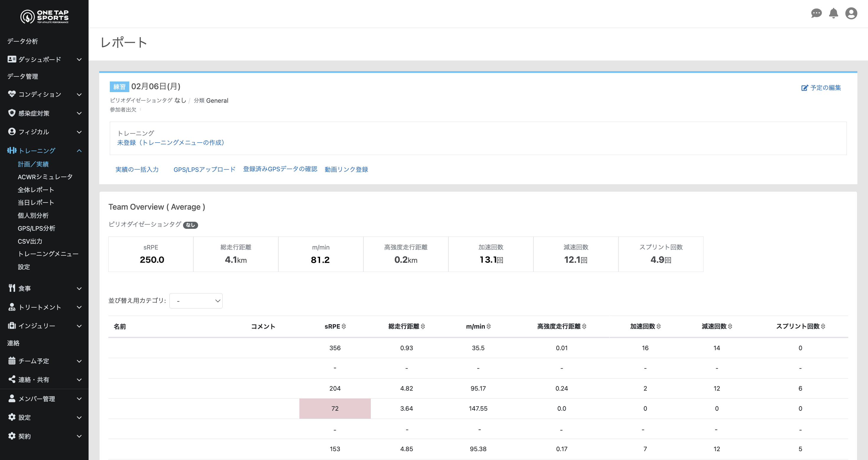This screenshot has width=868, height=460.
Task: Open 全体レポート in sidebar
Action: point(36,190)
